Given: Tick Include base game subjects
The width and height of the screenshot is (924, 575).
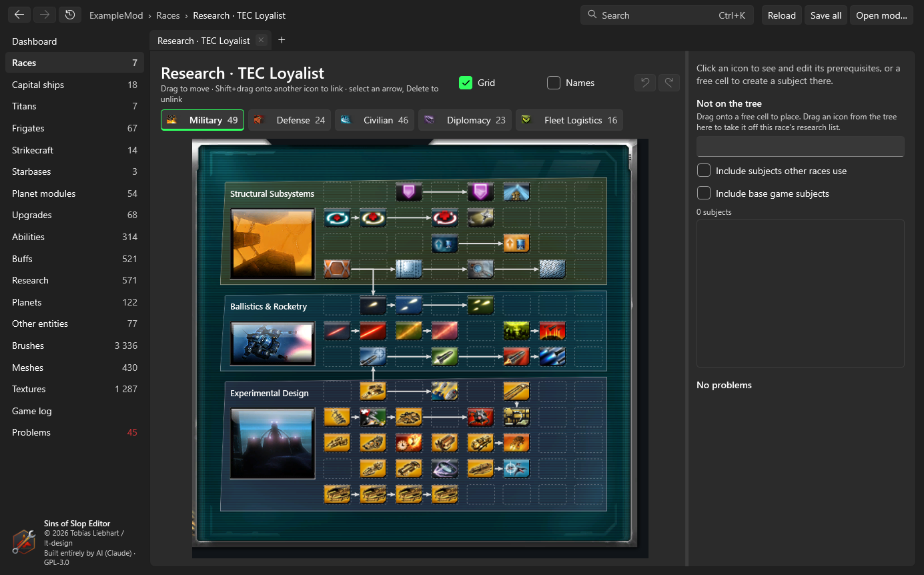Looking at the screenshot, I should coord(703,193).
